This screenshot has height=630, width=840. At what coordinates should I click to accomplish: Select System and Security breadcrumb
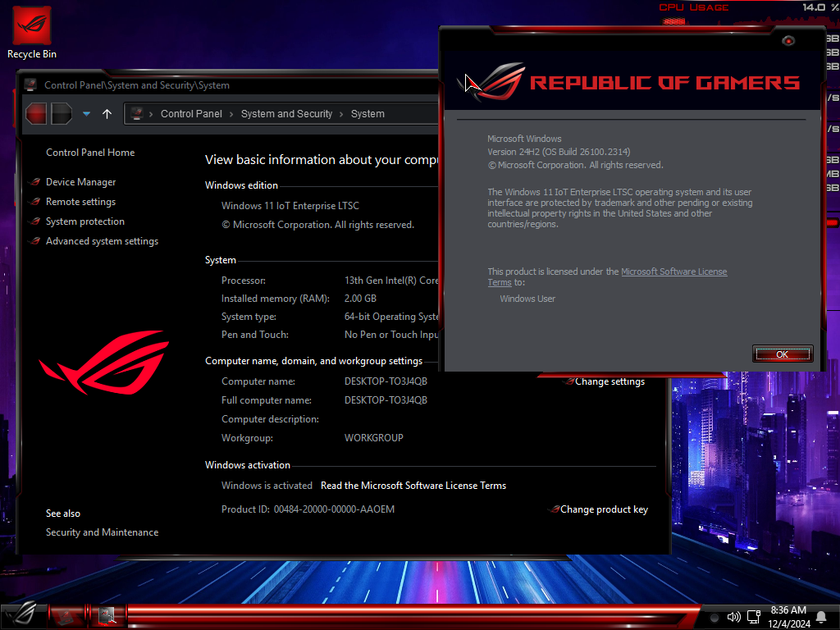click(286, 113)
